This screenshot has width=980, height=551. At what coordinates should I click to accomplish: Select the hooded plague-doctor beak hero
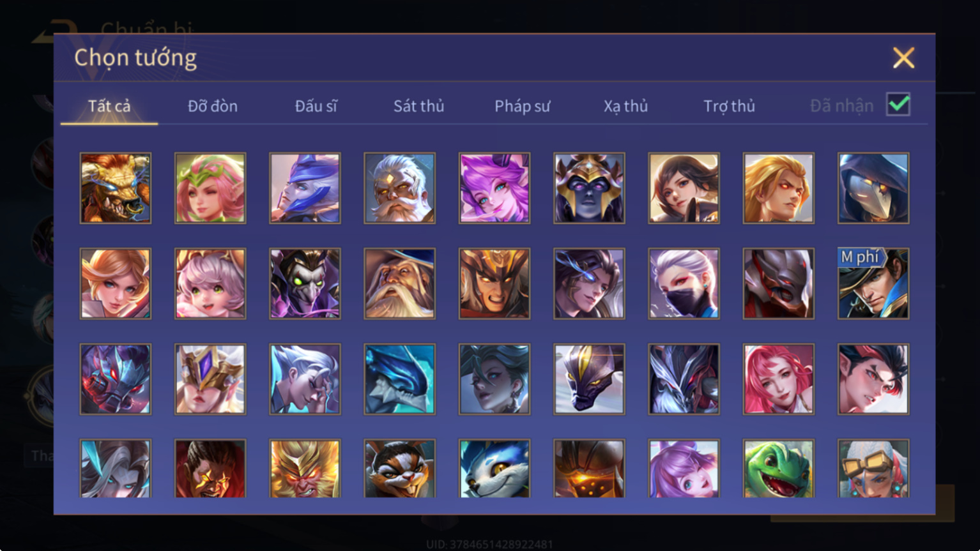pyautogui.click(x=873, y=188)
